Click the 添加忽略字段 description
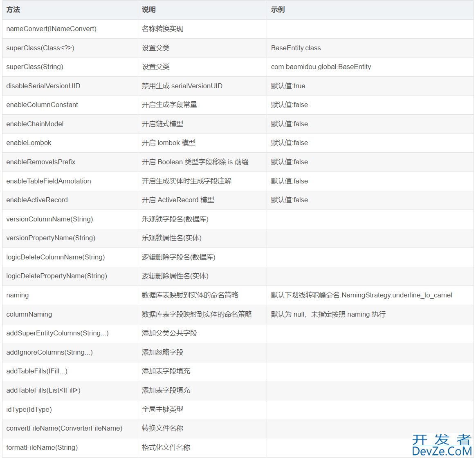The width and height of the screenshot is (476, 460). coord(162,352)
